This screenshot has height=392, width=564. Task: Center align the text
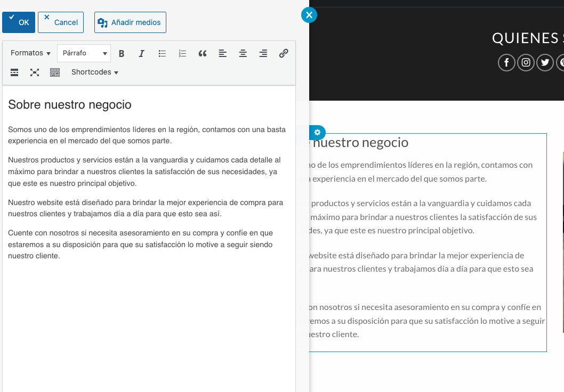243,53
